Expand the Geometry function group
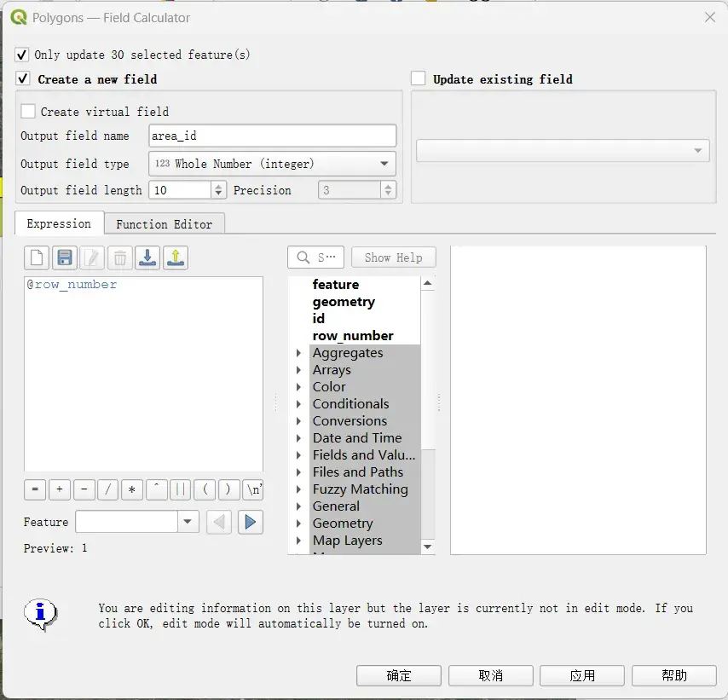728x700 pixels. tap(299, 524)
